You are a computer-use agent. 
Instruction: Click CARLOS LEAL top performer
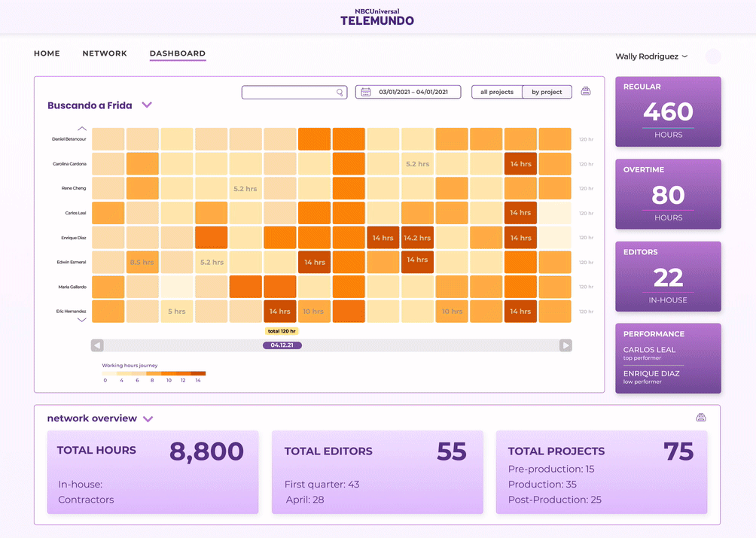649,353
